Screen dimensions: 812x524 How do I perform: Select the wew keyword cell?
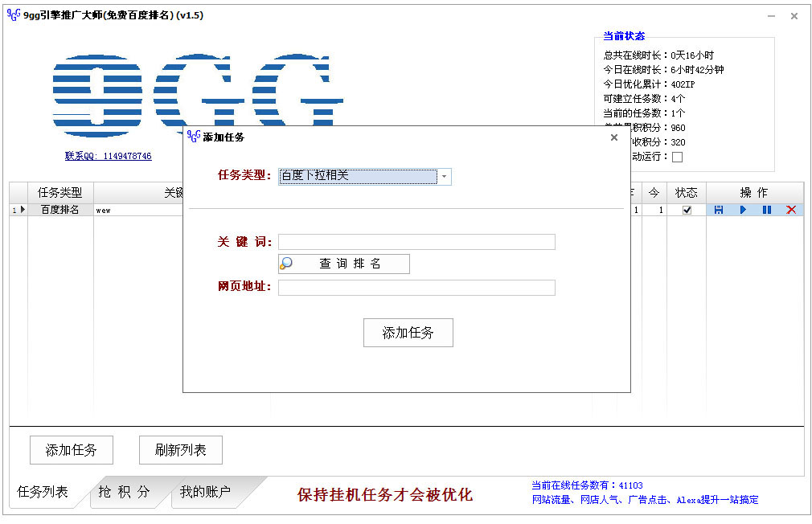(x=138, y=210)
